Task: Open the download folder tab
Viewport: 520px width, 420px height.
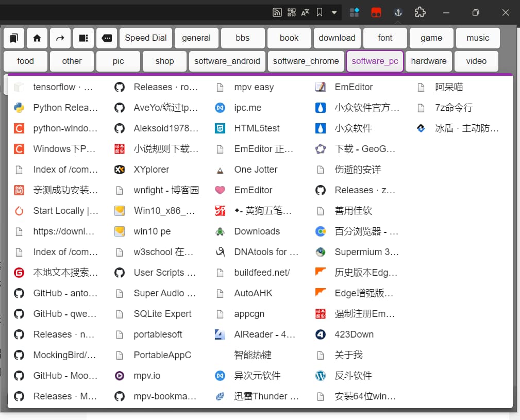Action: (x=337, y=38)
